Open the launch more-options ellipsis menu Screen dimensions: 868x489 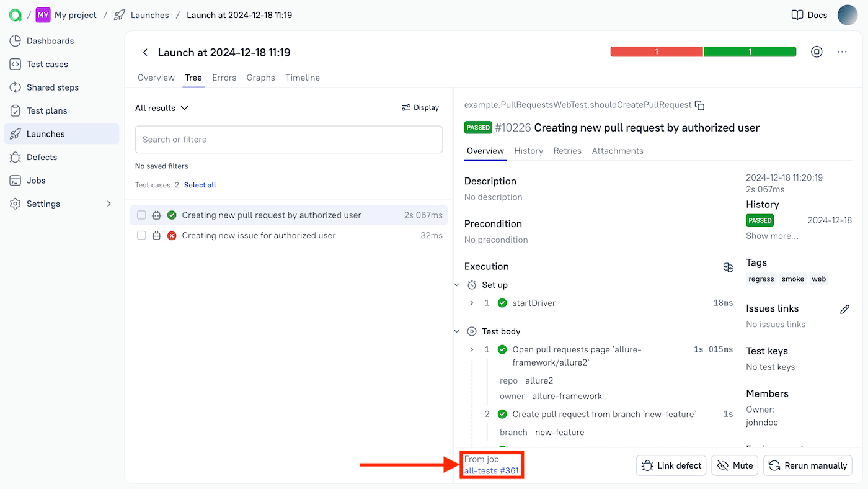[841, 52]
